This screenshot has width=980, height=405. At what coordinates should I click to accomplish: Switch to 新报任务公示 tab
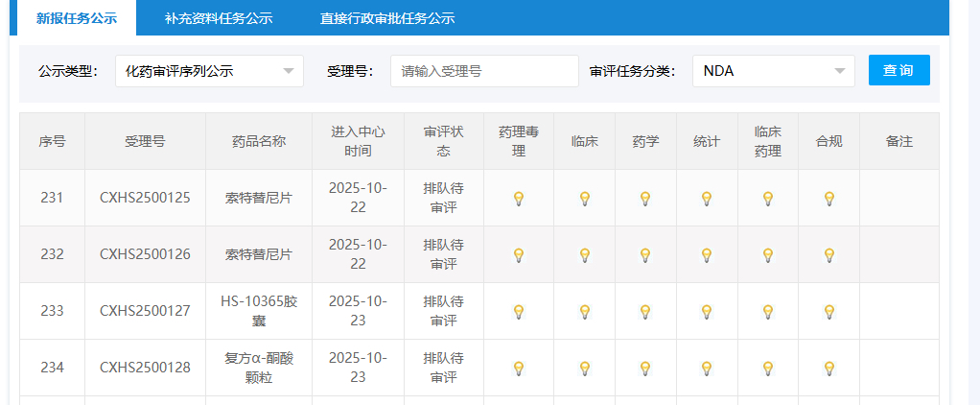click(77, 18)
